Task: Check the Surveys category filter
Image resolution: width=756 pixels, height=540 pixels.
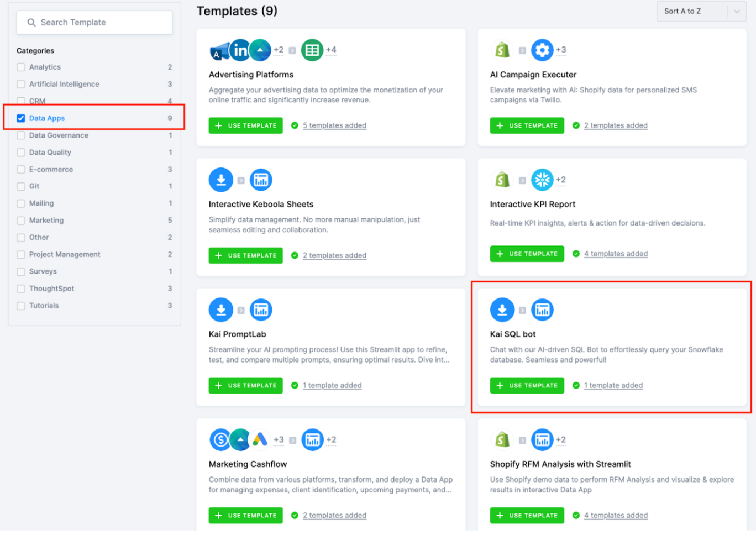Action: click(21, 272)
